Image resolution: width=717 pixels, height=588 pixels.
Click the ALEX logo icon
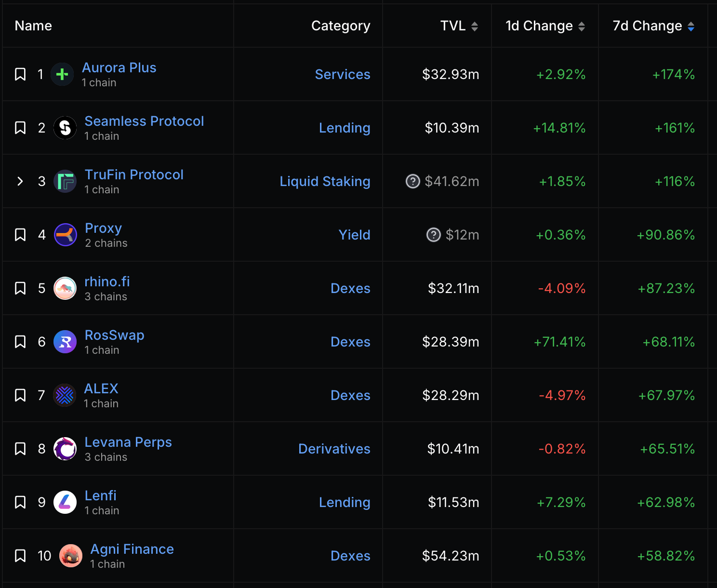65,395
